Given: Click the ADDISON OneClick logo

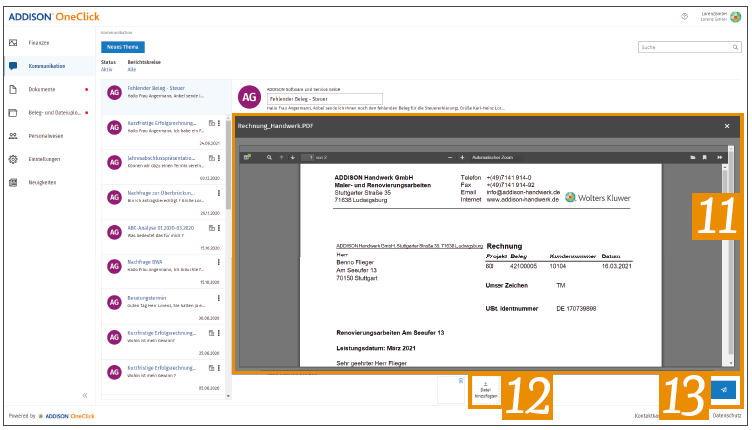Looking at the screenshot, I should pos(54,17).
